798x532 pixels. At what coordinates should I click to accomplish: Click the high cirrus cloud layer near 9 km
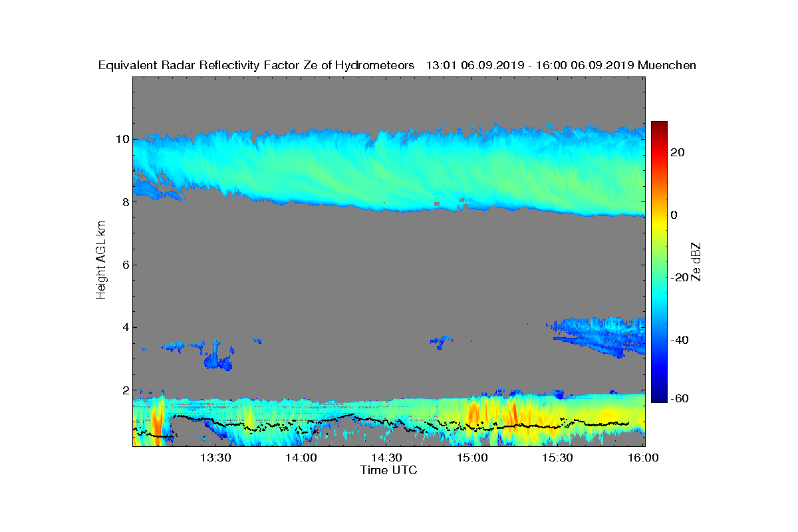pos(389,170)
